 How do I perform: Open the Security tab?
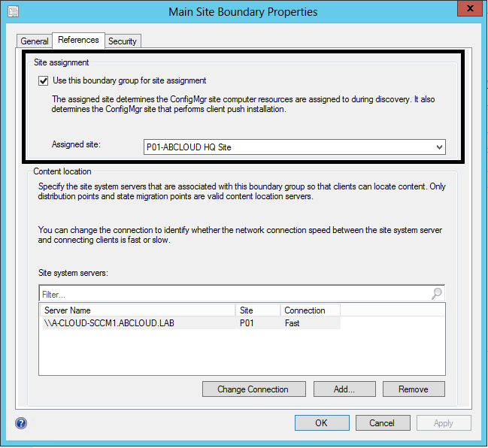[123, 41]
